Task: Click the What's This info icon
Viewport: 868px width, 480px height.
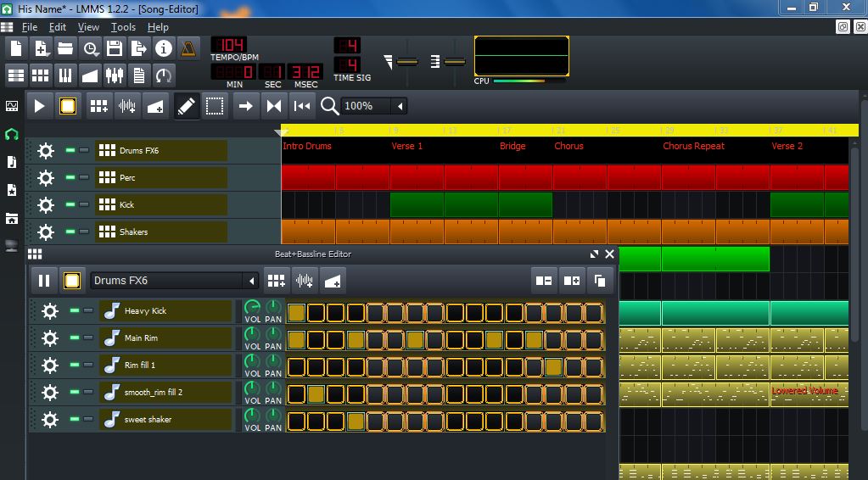Action: pyautogui.click(x=163, y=48)
